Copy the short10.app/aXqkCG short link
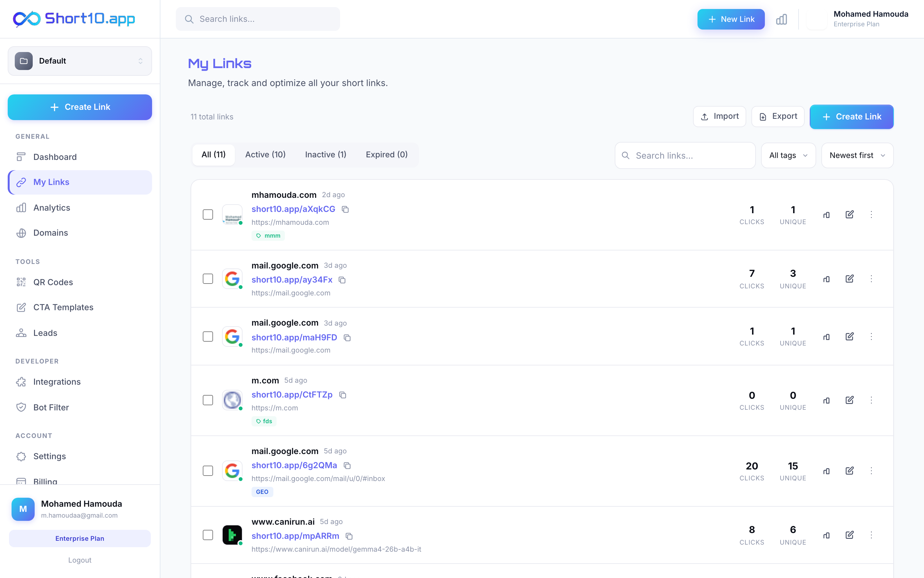Viewport: 924px width, 578px height. 345,209
